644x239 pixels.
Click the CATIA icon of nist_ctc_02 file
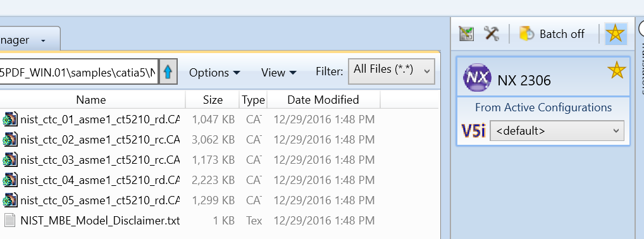(x=10, y=139)
